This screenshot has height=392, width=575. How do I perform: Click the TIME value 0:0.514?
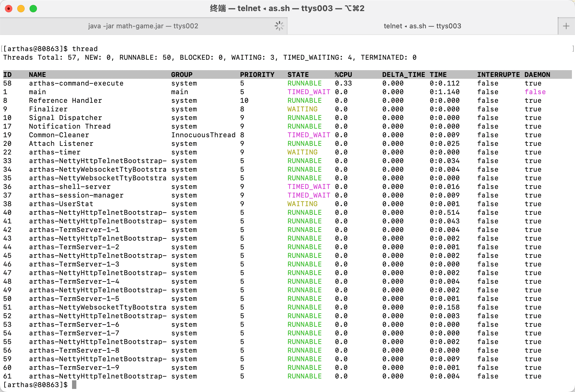click(444, 212)
